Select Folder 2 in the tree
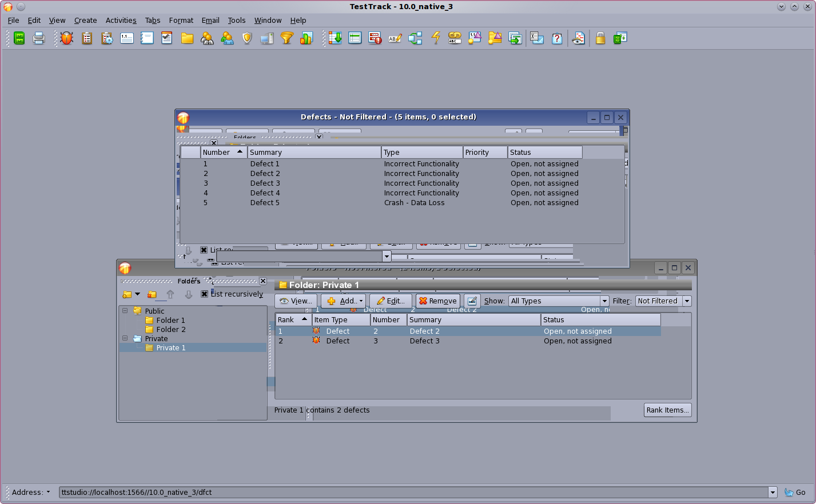The height and width of the screenshot is (504, 816). point(170,330)
